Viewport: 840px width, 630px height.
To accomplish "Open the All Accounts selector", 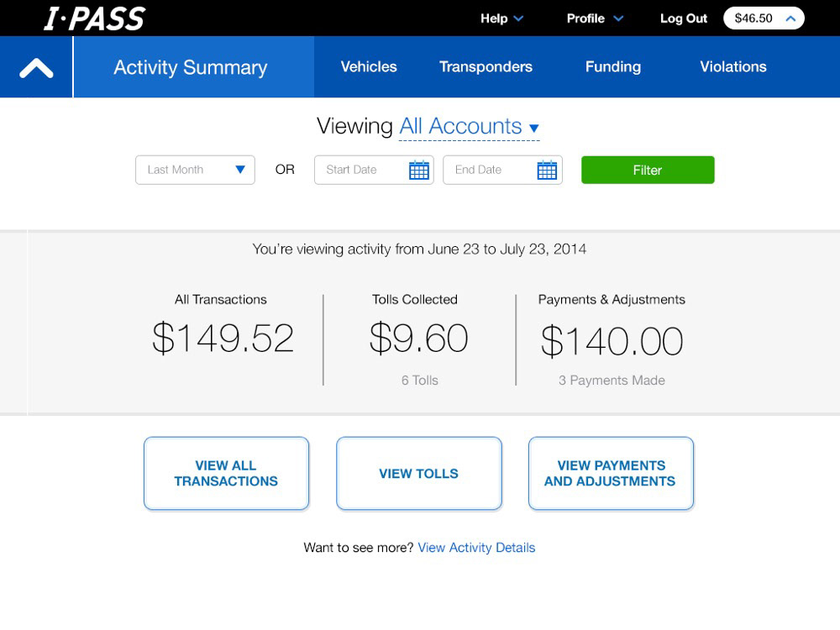I will pos(470,127).
